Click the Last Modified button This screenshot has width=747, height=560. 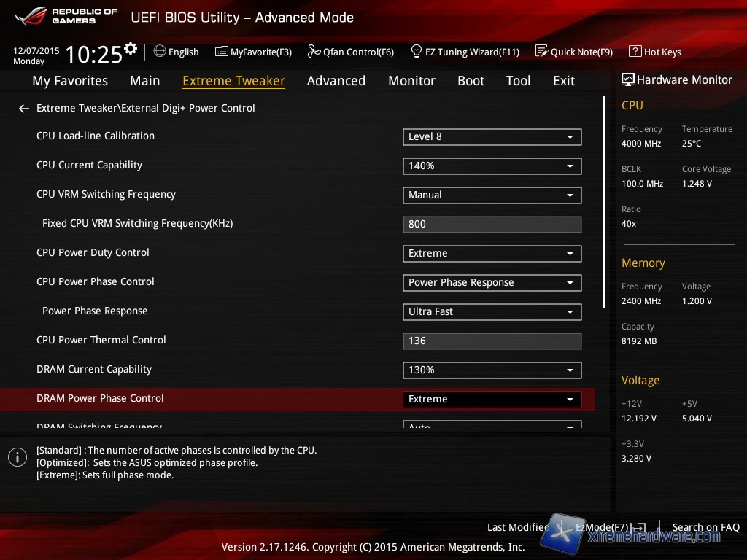pos(518,527)
